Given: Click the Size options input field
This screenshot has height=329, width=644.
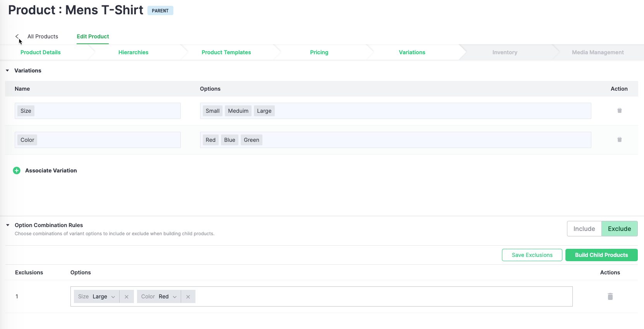Looking at the screenshot, I should 426,111.
